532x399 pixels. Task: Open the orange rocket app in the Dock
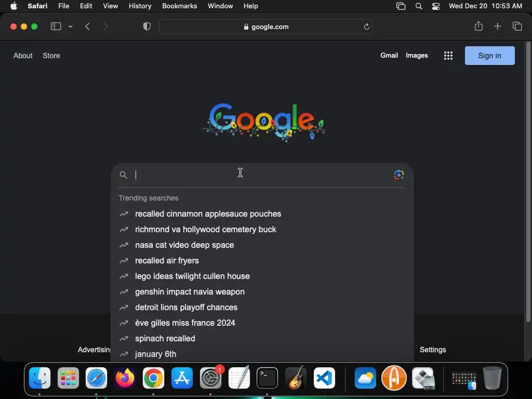[394, 378]
